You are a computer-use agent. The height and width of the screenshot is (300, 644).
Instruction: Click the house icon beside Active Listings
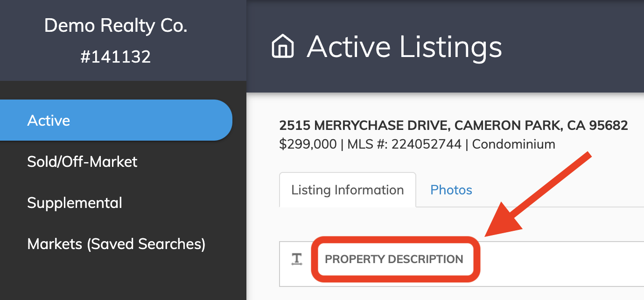(x=283, y=47)
